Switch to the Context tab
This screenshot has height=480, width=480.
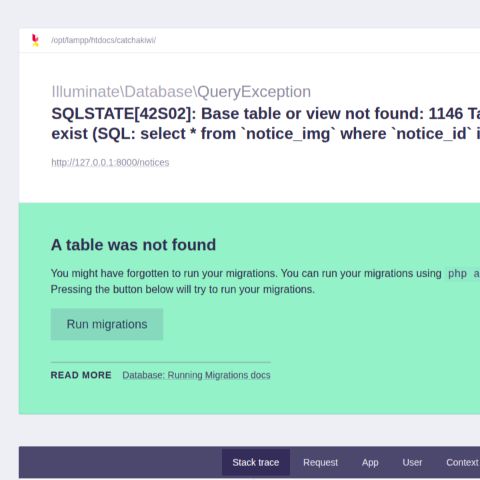(463, 462)
